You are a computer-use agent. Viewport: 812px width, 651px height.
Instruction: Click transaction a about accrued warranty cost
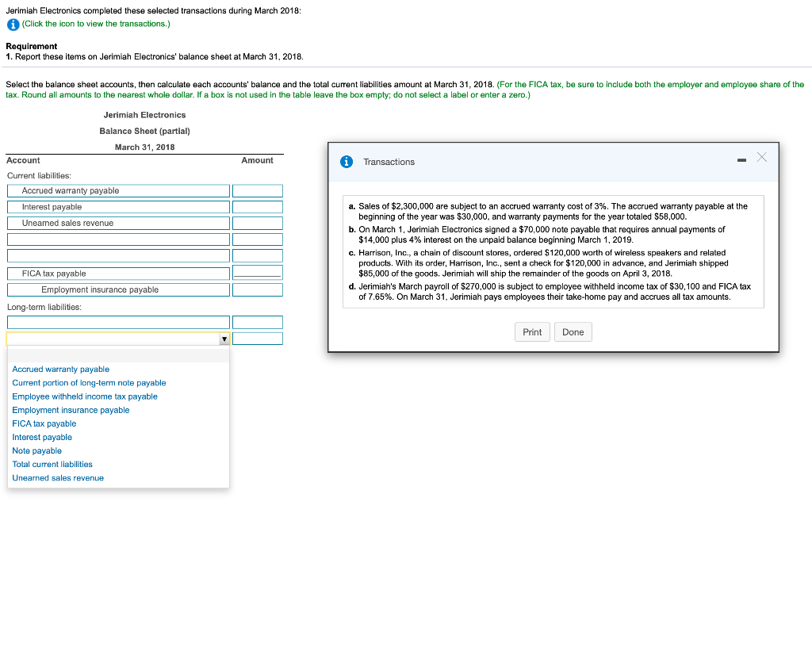click(549, 211)
